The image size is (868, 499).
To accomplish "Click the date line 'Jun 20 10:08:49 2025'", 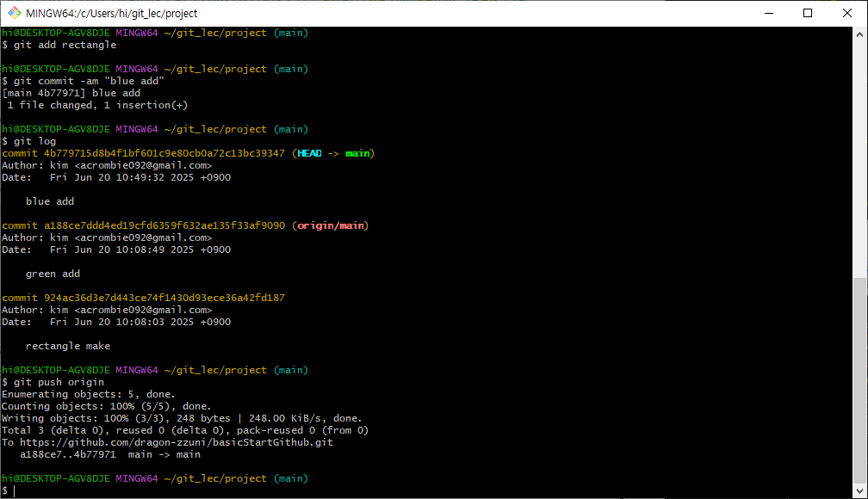I will coord(116,249).
